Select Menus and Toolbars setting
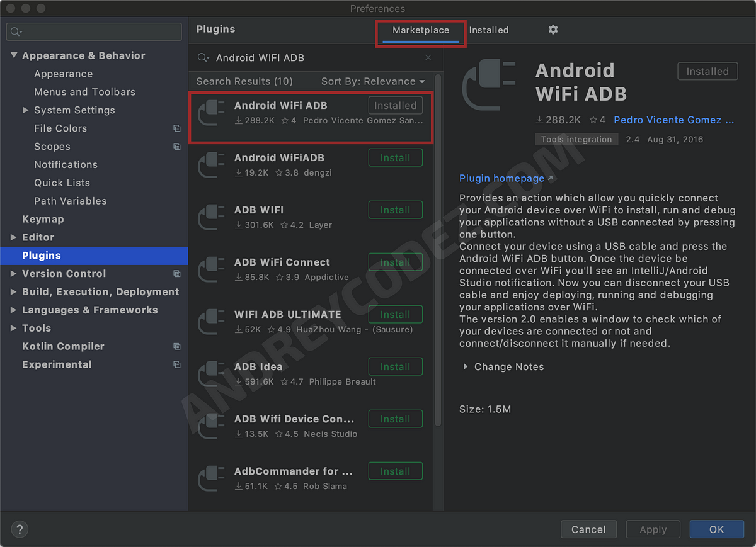Screen dimensions: 756x547 [x=85, y=92]
